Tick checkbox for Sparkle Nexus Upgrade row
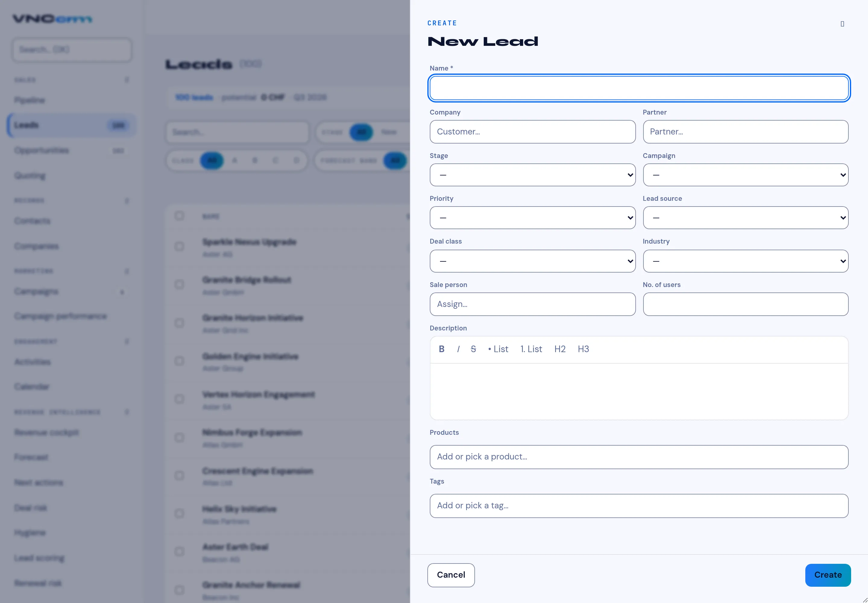 coord(179,247)
